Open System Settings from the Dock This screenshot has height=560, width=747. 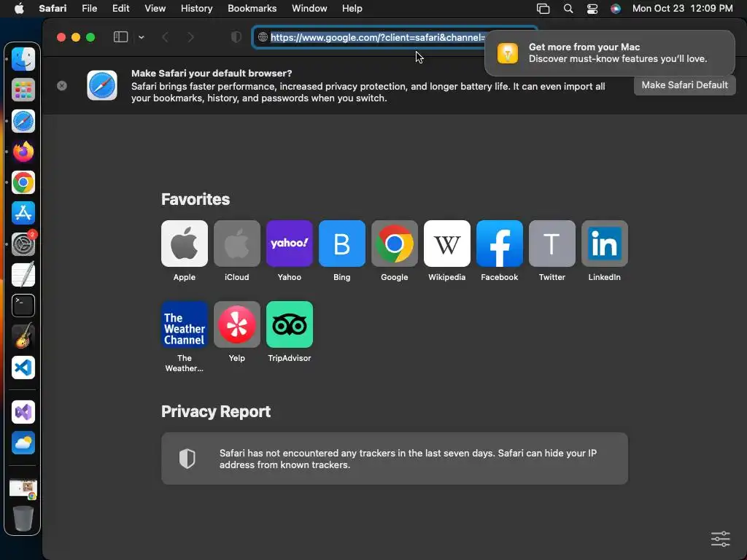click(23, 244)
